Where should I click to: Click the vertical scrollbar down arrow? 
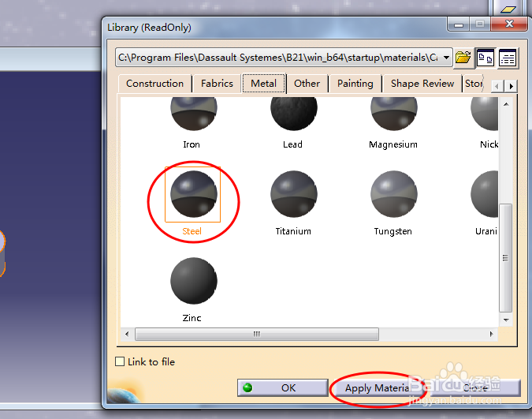pyautogui.click(x=506, y=320)
